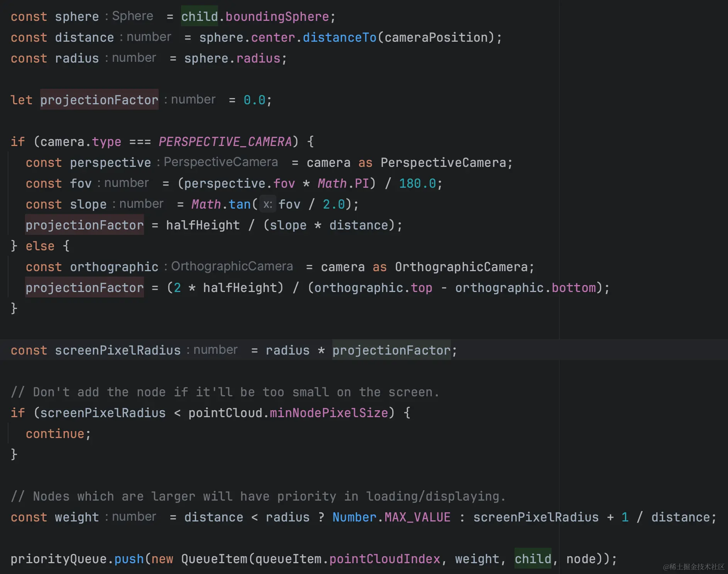Click the 'else' keyword

(40, 246)
